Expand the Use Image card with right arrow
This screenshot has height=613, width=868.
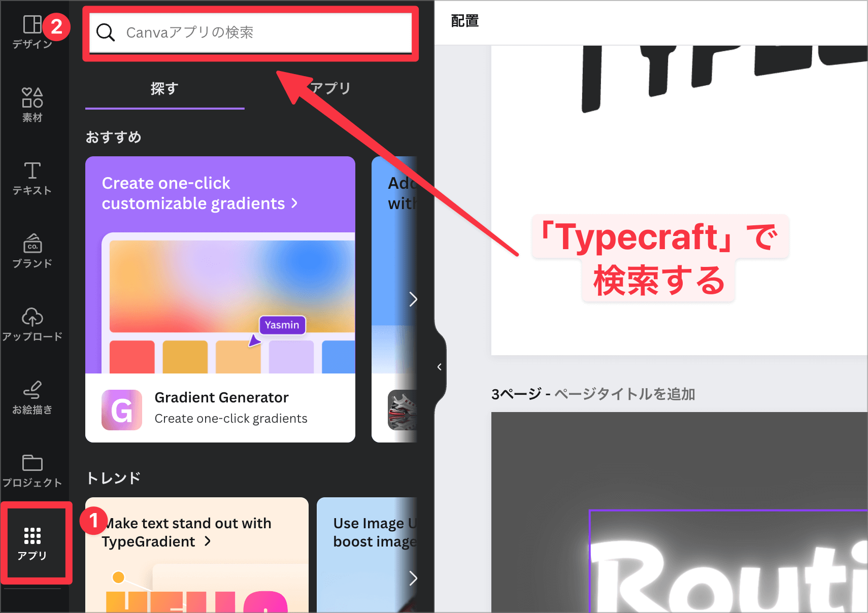coord(414,578)
